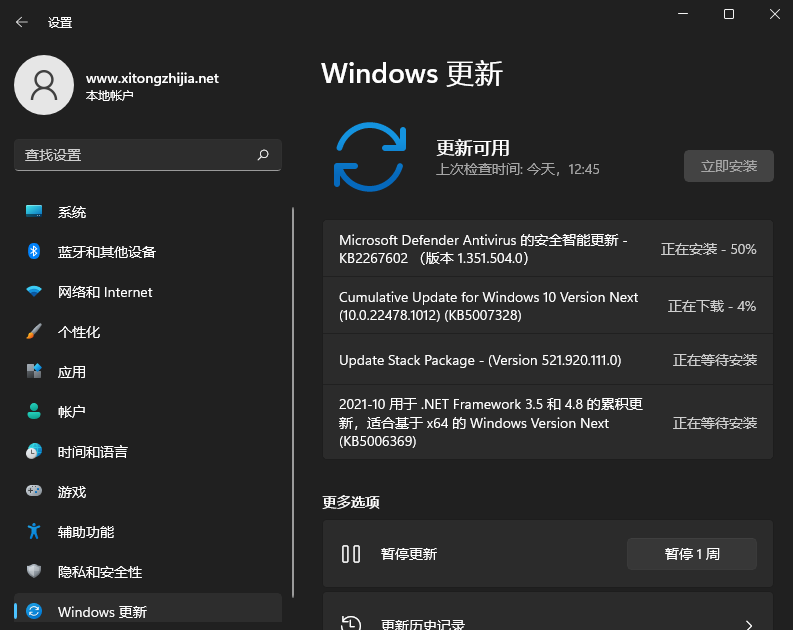
Task: Click the Update Stack Package entry
Action: click(x=548, y=359)
